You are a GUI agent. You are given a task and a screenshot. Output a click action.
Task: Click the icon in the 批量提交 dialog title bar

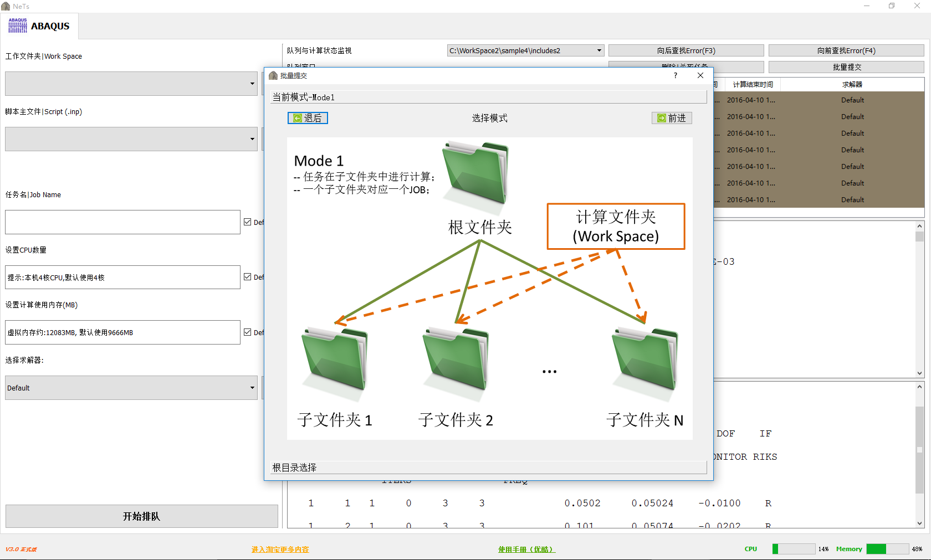273,75
